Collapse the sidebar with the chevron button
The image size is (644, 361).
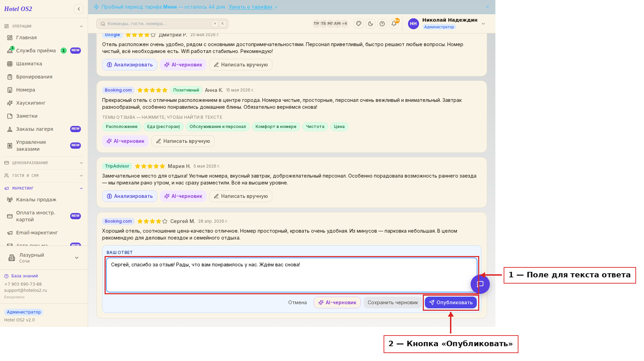tap(79, 9)
